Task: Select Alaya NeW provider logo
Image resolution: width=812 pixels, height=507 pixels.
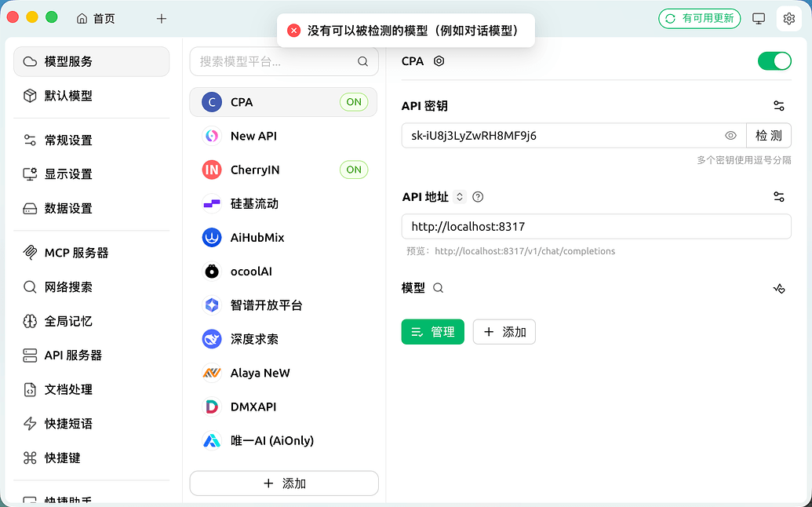Action: click(x=212, y=373)
